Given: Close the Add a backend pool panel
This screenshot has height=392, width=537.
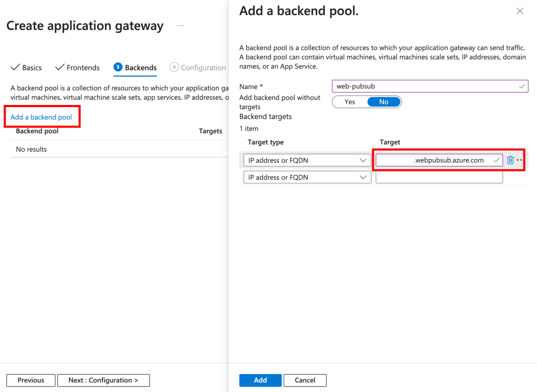Looking at the screenshot, I should (520, 11).
